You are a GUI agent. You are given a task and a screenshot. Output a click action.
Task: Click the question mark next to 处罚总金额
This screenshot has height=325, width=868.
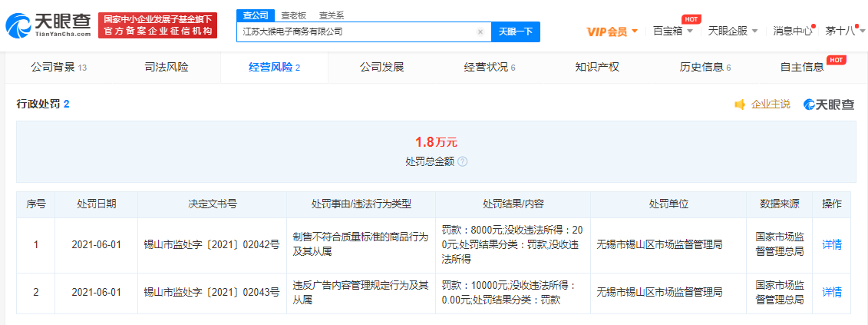(463, 162)
